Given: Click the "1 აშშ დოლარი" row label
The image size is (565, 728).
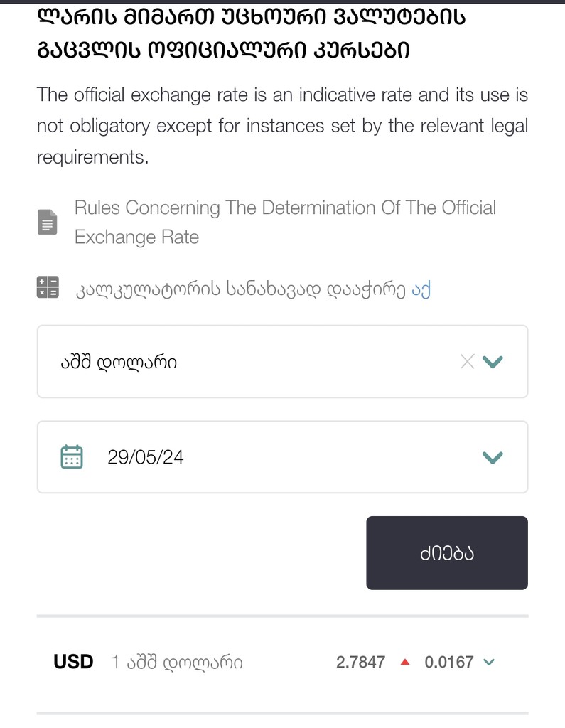Looking at the screenshot, I should click(x=177, y=663).
